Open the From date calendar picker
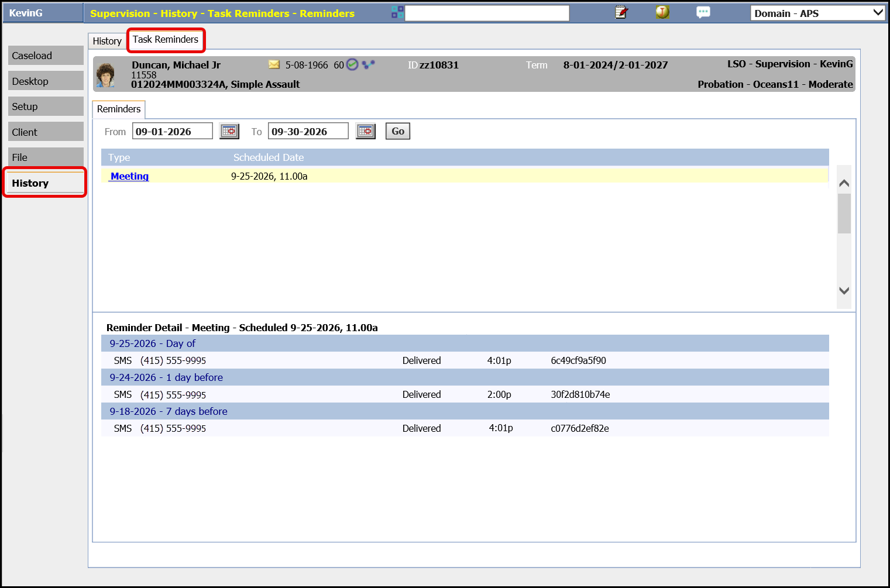The height and width of the screenshot is (588, 890). pyautogui.click(x=229, y=131)
